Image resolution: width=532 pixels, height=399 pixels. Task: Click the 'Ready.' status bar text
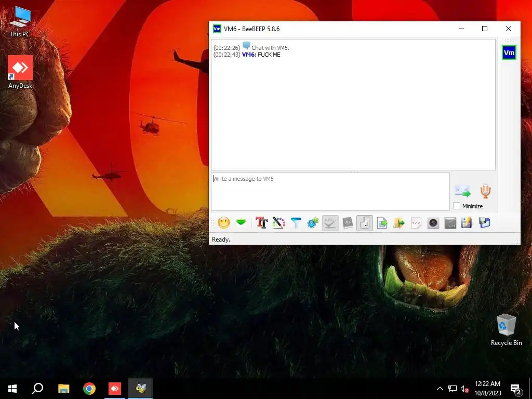(x=221, y=239)
